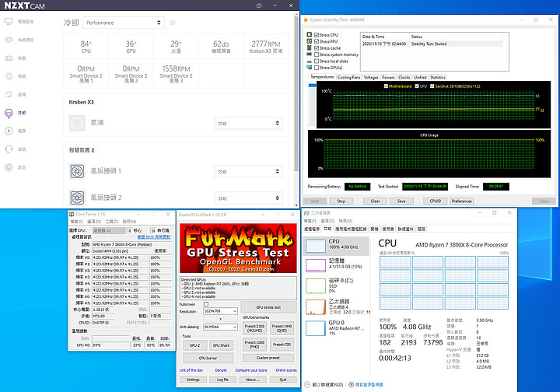
Task: Open the power lightning icon in NZXT CAM sidebar
Action: click(9, 131)
